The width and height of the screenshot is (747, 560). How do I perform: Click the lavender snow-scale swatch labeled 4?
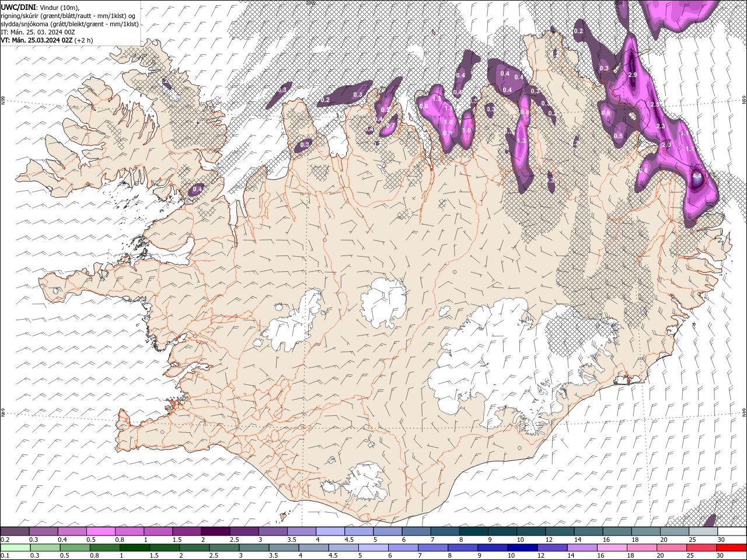point(330,531)
